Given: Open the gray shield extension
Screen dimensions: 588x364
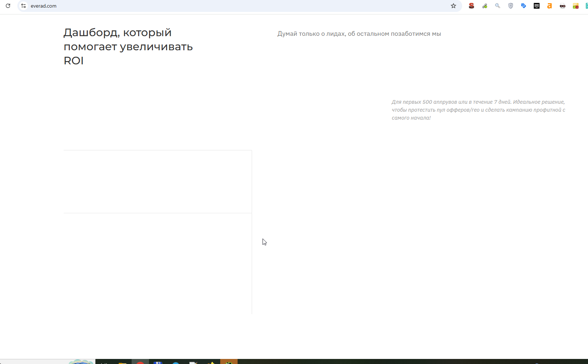Looking at the screenshot, I should (511, 6).
